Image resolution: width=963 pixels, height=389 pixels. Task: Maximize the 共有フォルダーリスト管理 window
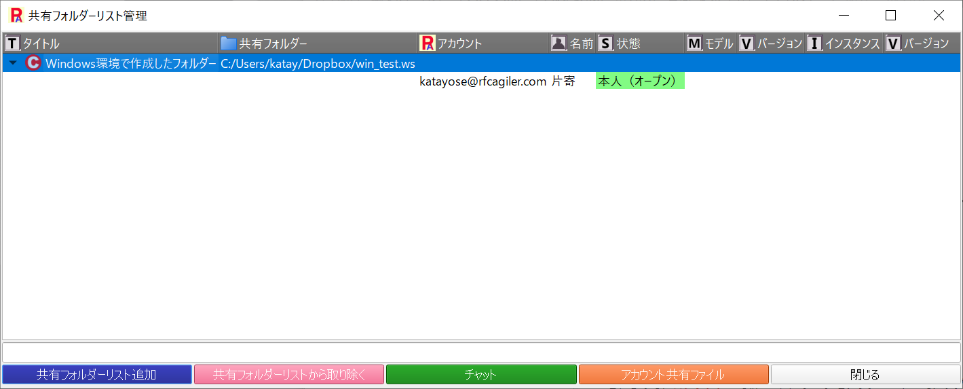coord(891,15)
